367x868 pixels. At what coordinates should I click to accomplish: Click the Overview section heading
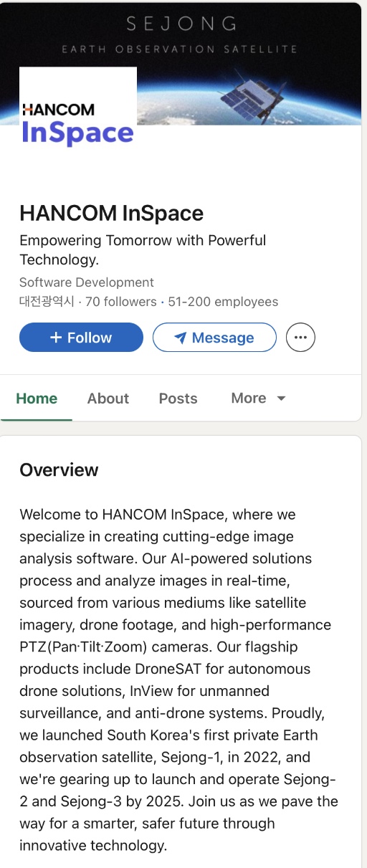(x=59, y=470)
